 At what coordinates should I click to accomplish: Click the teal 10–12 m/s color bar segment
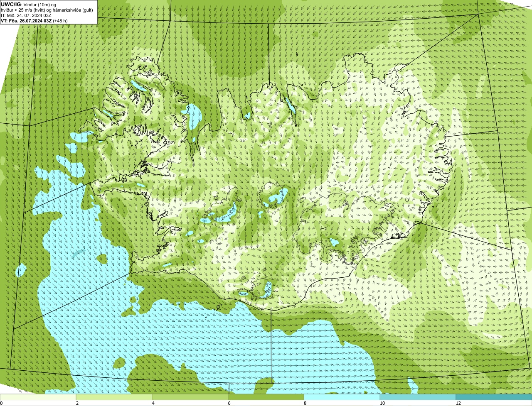coord(418,397)
